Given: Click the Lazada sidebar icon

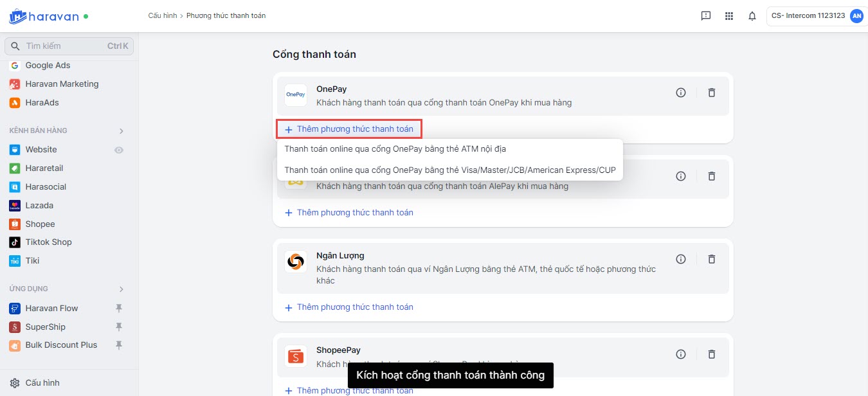Looking at the screenshot, I should (x=15, y=206).
